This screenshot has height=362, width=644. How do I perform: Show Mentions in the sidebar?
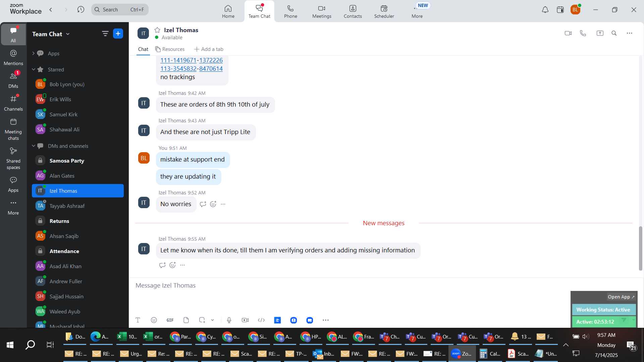coord(13,58)
